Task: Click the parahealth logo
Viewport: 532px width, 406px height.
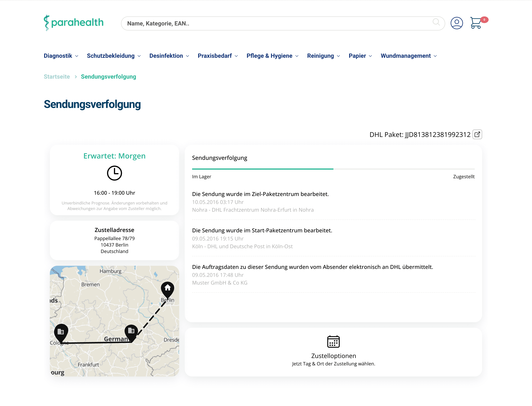Action: (74, 23)
